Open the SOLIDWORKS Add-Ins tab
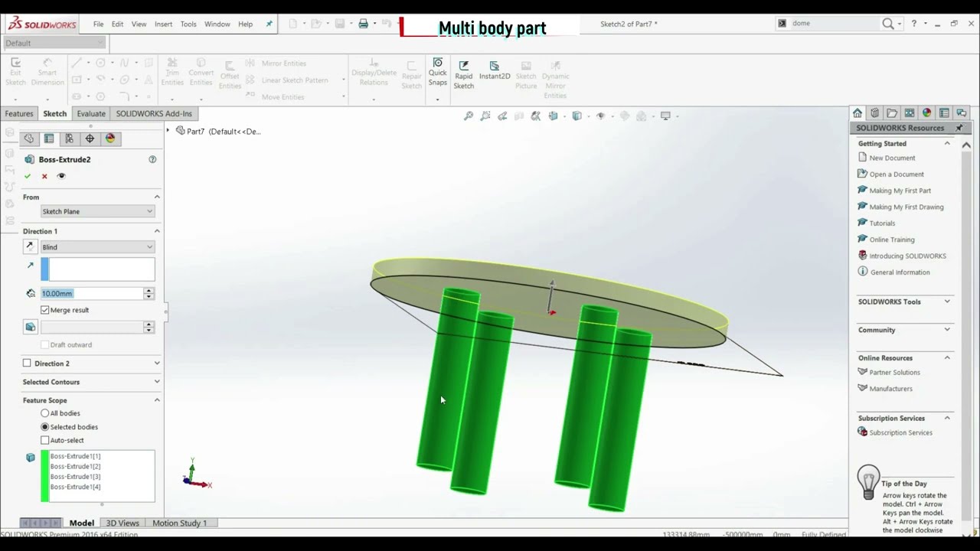The image size is (980, 551). 154,113
